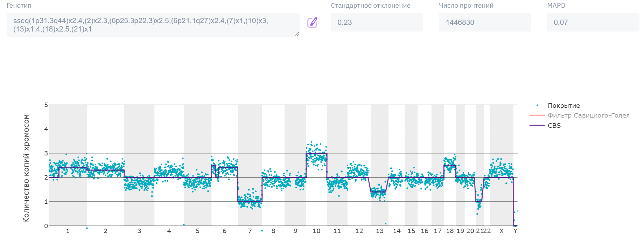Click the Количество копий хромосом axis title
The width and height of the screenshot is (644, 244).
[26, 168]
